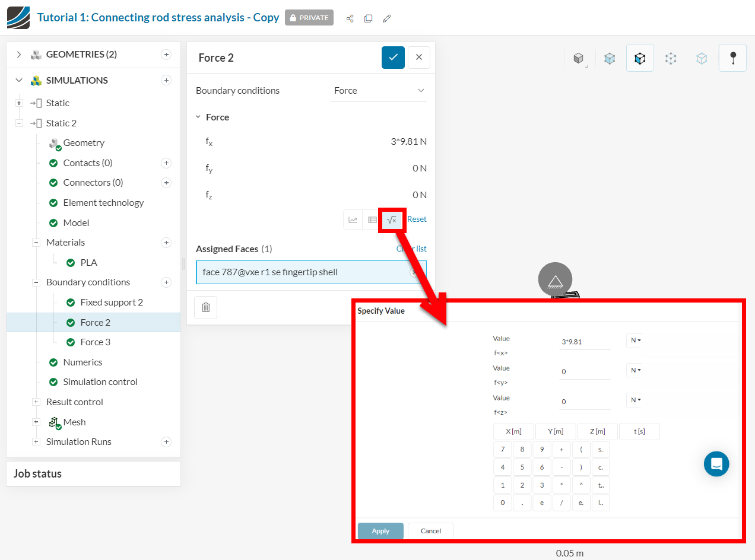Open the chat support bubble

coord(716,464)
